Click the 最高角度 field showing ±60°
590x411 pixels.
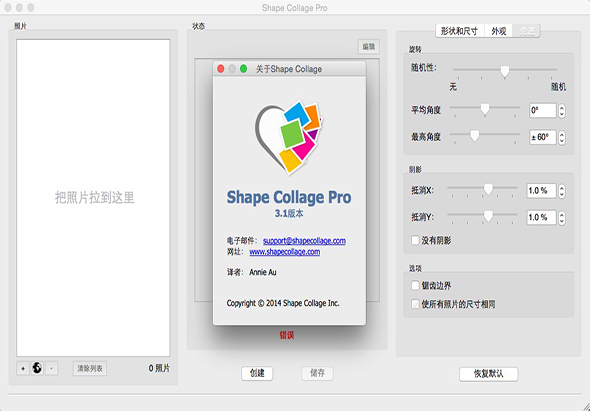tap(543, 137)
